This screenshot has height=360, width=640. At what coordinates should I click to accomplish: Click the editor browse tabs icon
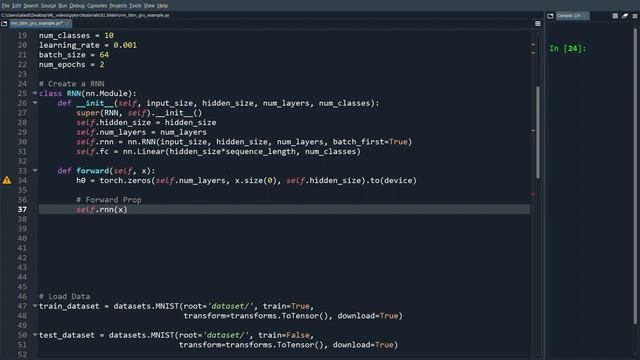(x=4, y=24)
